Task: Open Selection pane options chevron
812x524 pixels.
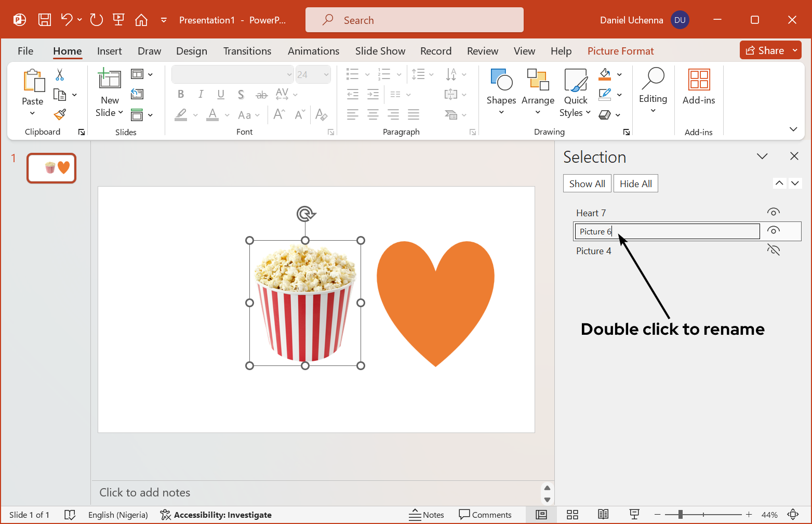Action: pos(762,156)
